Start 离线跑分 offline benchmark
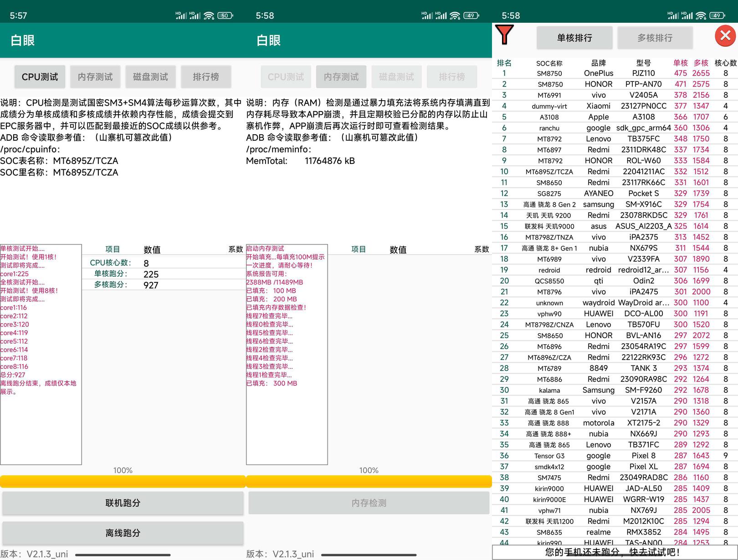 tap(123, 533)
